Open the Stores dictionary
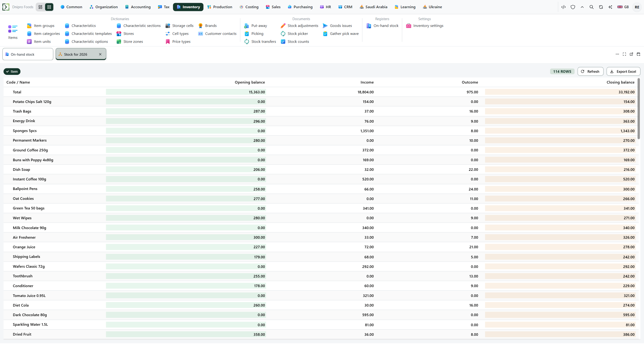This screenshot has height=351, width=644. coord(125,33)
